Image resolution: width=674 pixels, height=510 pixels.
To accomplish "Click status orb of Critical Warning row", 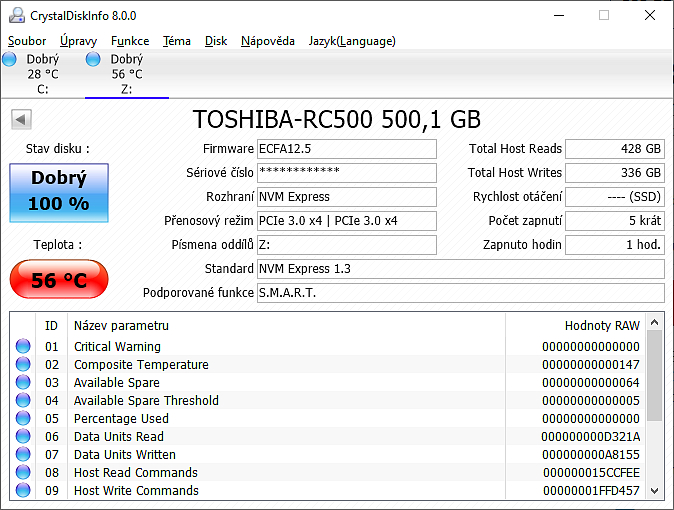I will pos(23,346).
